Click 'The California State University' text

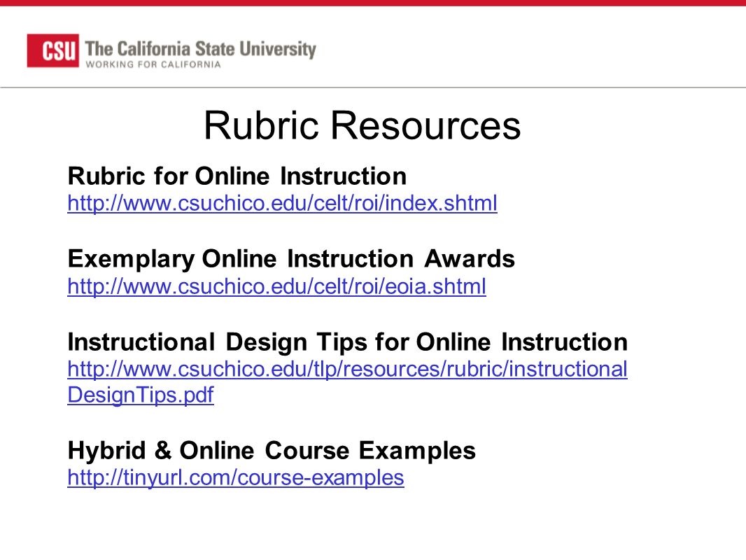click(x=200, y=49)
